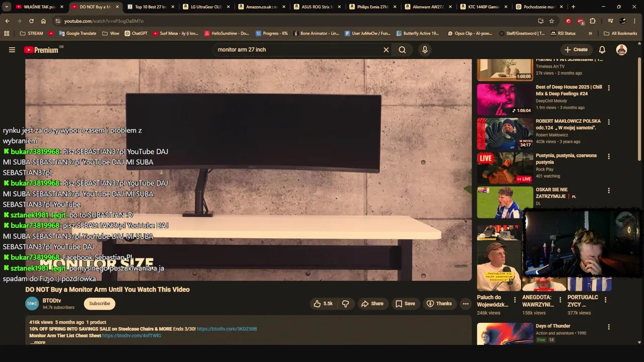The image size is (644, 362).
Task: Open the RSI Status bookmark
Action: 562,33
